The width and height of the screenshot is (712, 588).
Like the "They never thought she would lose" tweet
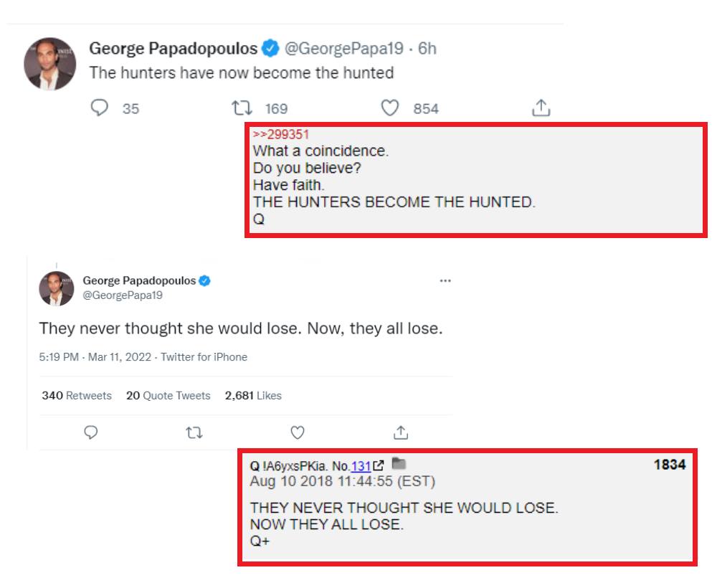[297, 432]
